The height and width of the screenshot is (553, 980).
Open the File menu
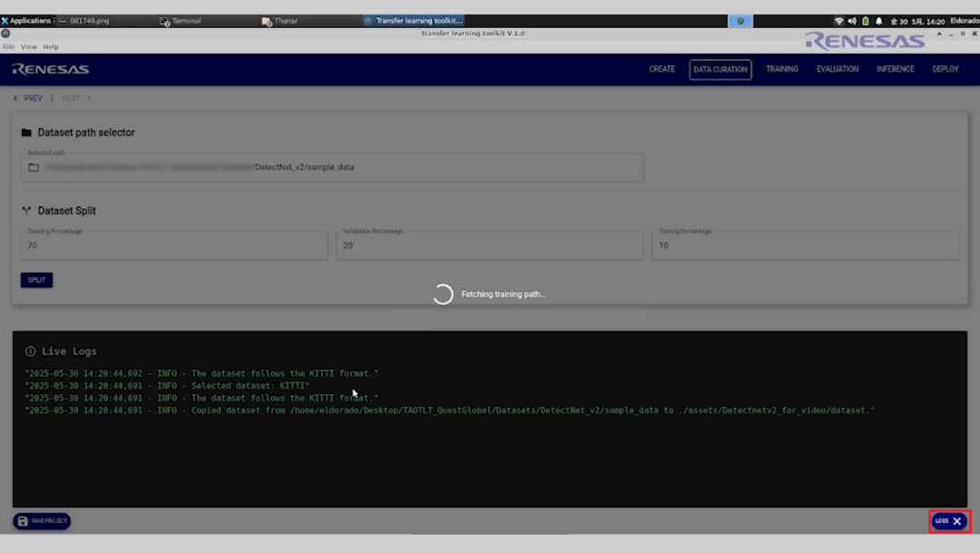pyautogui.click(x=9, y=46)
